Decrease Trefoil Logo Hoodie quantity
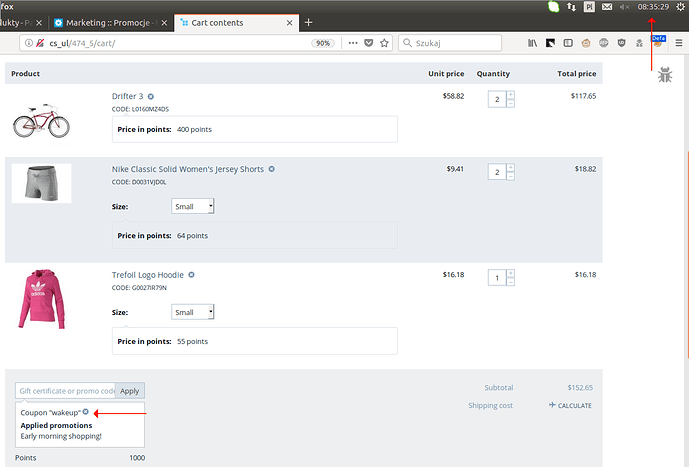 [x=511, y=282]
